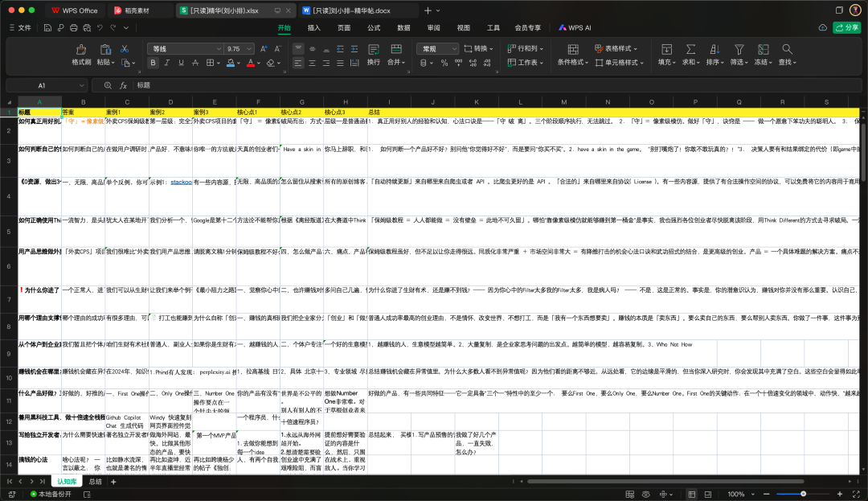This screenshot has height=501, width=868.
Task: Click the fx insert function icon
Action: click(124, 85)
